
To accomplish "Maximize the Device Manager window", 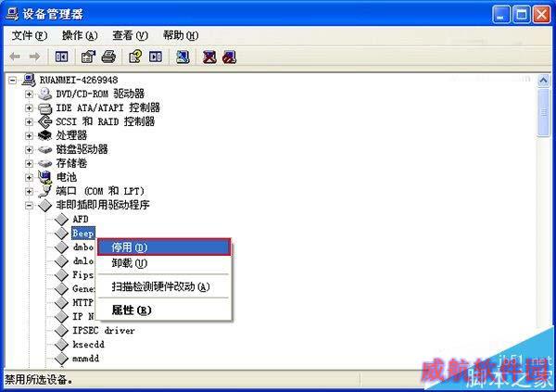I will [521, 15].
